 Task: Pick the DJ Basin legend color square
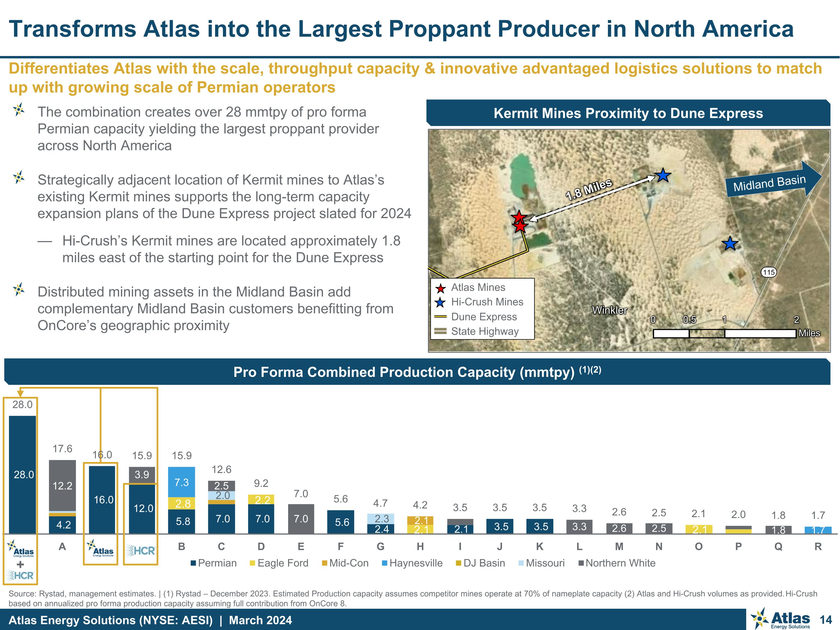click(459, 563)
